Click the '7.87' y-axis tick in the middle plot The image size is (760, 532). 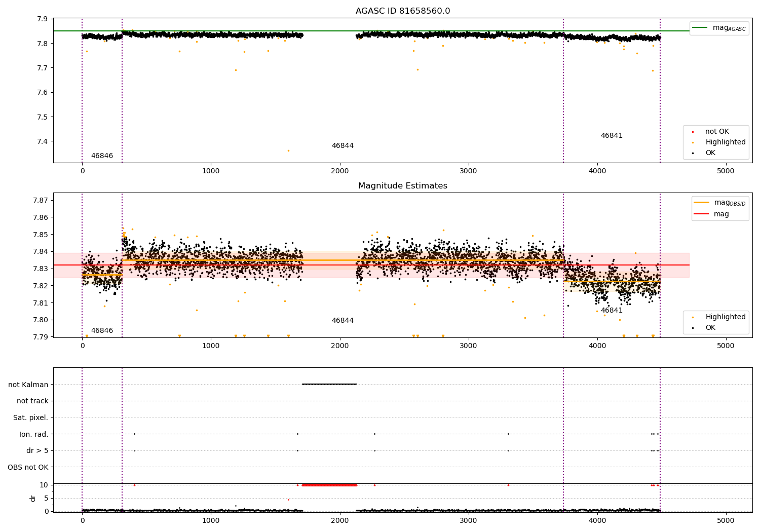pyautogui.click(x=40, y=201)
